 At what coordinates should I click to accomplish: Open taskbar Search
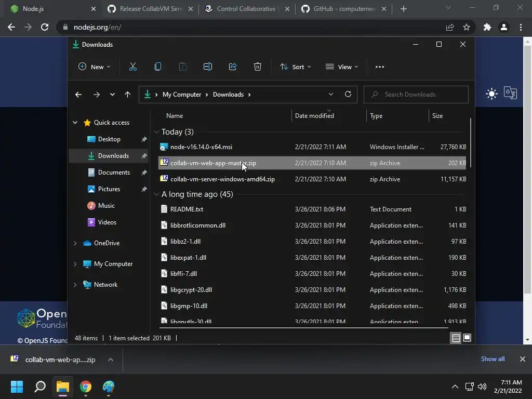pyautogui.click(x=40, y=387)
